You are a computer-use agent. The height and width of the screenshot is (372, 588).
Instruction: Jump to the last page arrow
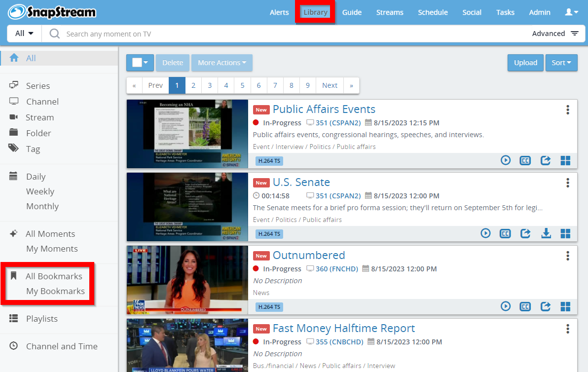351,85
